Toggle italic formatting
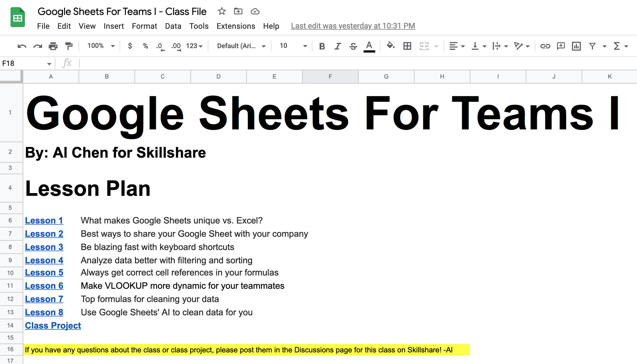 [x=337, y=46]
